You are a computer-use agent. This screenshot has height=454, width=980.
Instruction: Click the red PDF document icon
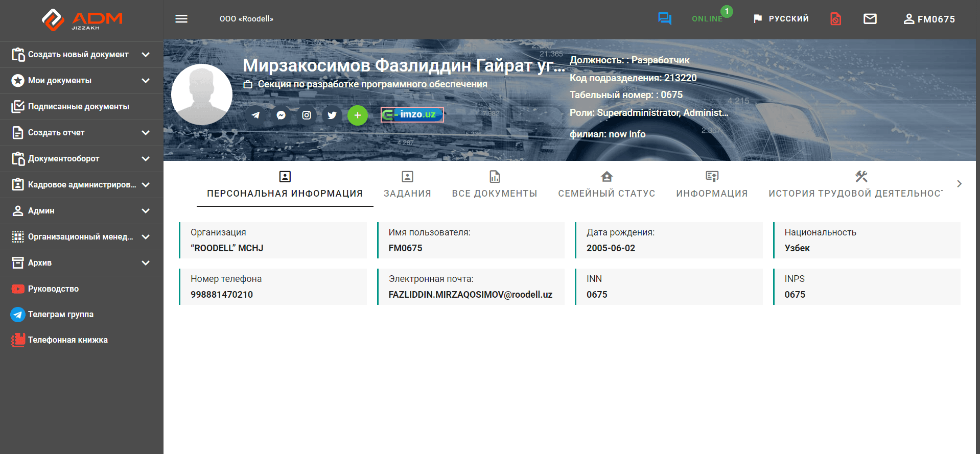pyautogui.click(x=835, y=19)
